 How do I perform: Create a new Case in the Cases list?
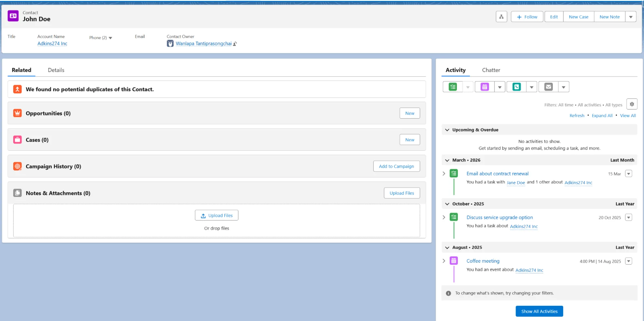coord(410,140)
